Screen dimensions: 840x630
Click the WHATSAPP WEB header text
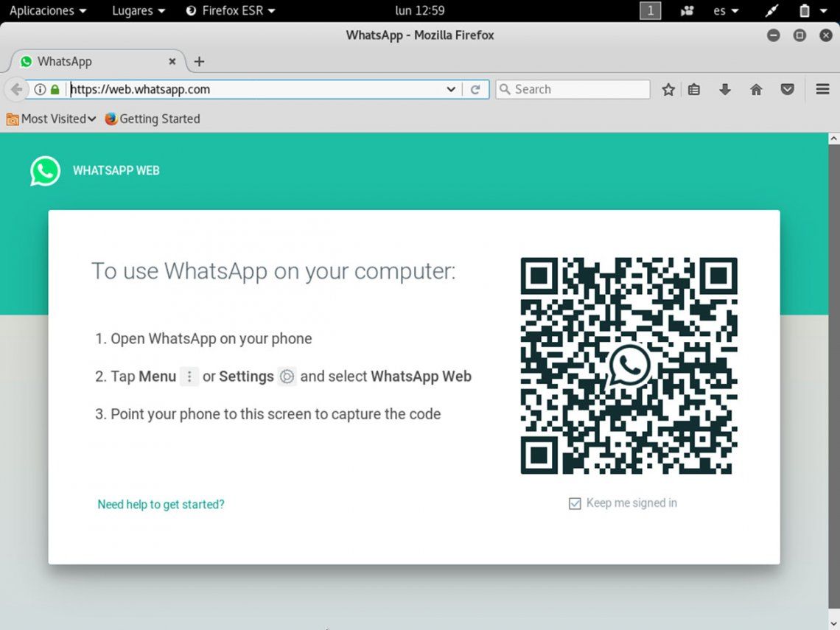[116, 171]
